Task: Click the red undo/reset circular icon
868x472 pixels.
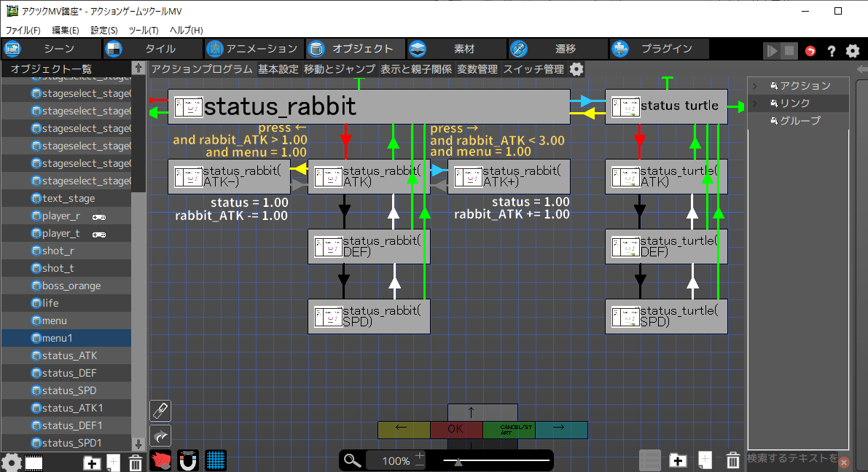Action: [810, 51]
